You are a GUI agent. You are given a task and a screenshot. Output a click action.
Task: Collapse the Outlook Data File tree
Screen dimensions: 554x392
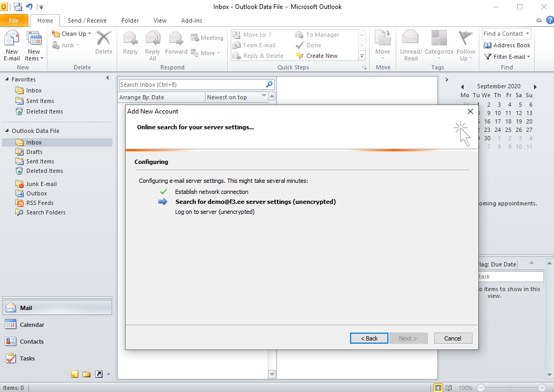click(x=7, y=131)
